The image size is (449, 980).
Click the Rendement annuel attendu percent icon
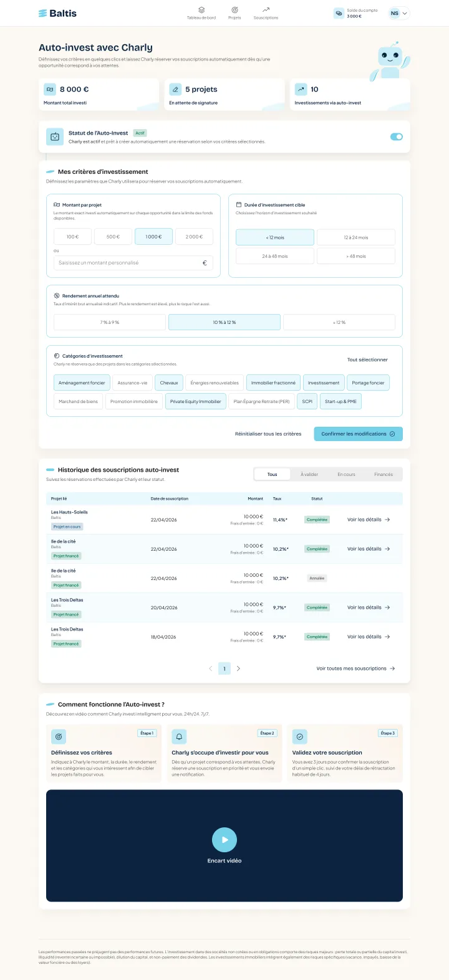[x=57, y=296]
